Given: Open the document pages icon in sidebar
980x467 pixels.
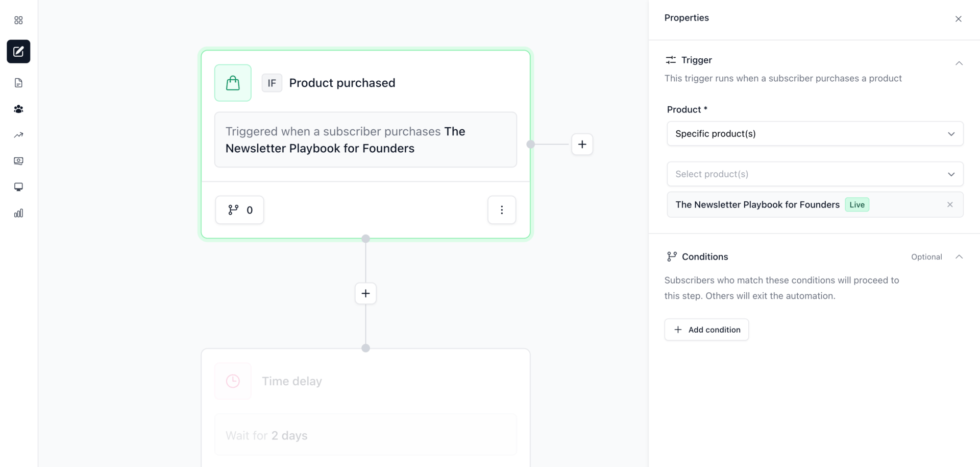Looking at the screenshot, I should 18,83.
